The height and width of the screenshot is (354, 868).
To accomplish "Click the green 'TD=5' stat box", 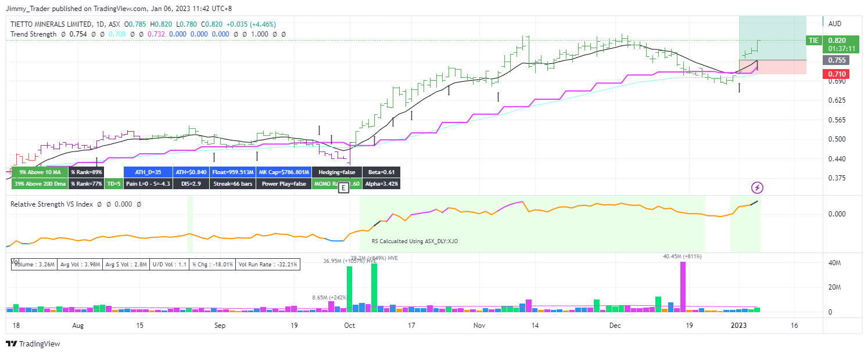I will (113, 183).
